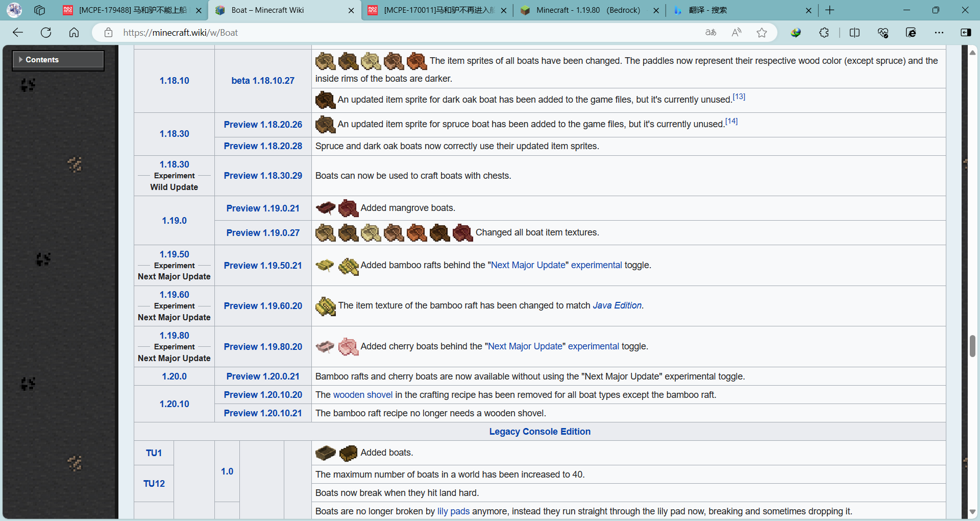Open the Read Aloud icon
Image resolution: width=980 pixels, height=521 pixels.
pyautogui.click(x=736, y=33)
